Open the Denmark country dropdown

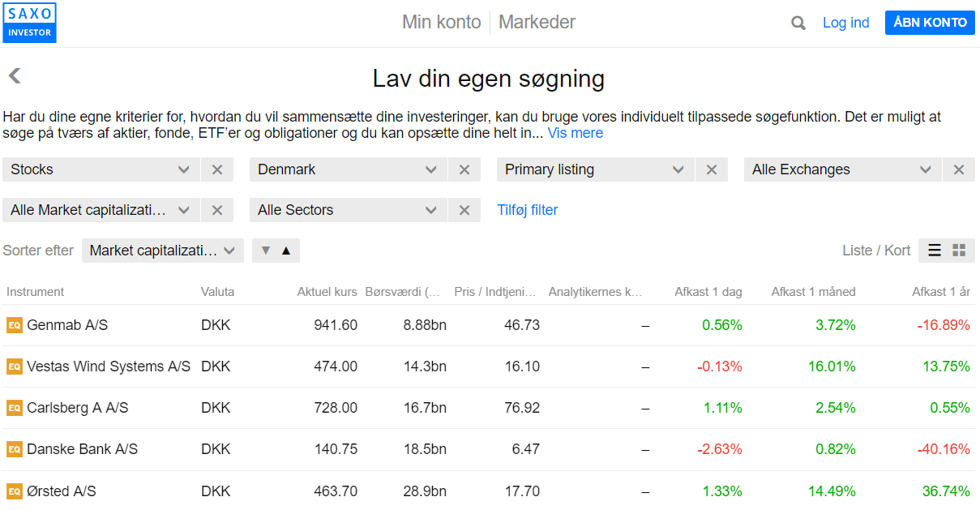(x=349, y=169)
